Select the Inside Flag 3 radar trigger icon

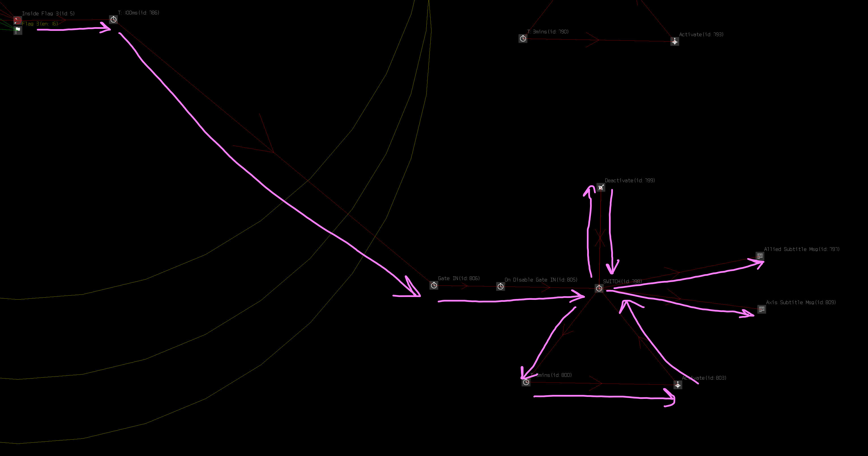point(18,20)
